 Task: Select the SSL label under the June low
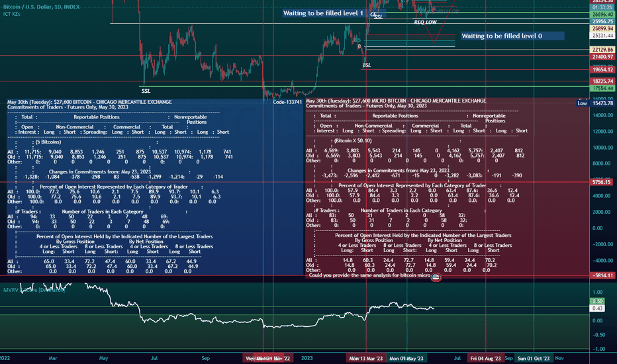point(146,91)
